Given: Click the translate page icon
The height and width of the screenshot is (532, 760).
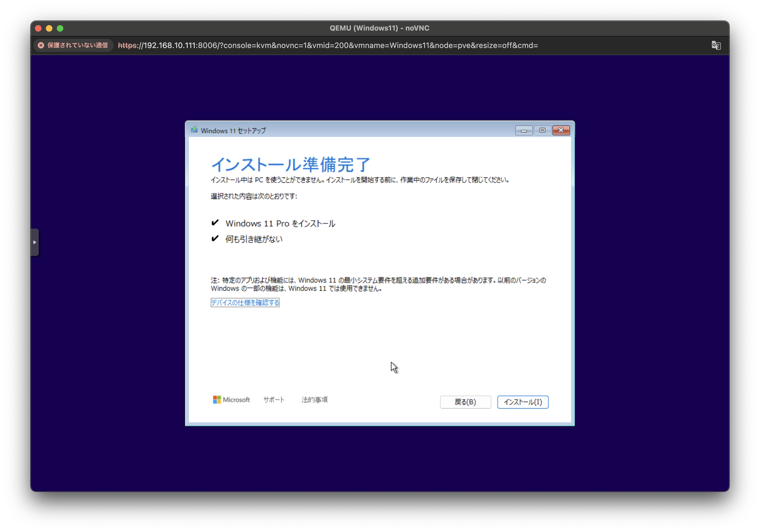Looking at the screenshot, I should point(716,45).
